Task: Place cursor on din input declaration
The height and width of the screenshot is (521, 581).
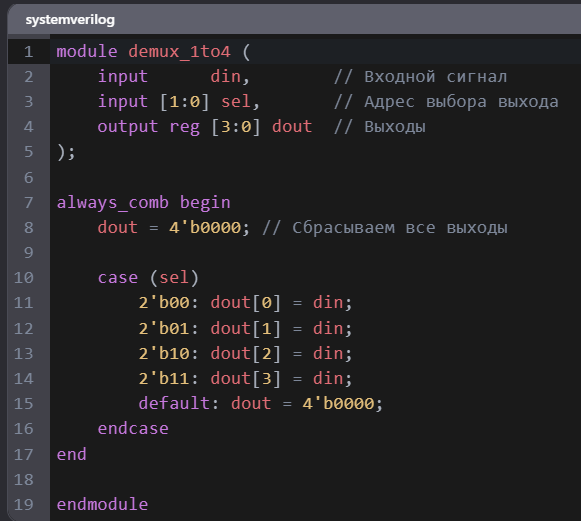Action: pos(226,77)
